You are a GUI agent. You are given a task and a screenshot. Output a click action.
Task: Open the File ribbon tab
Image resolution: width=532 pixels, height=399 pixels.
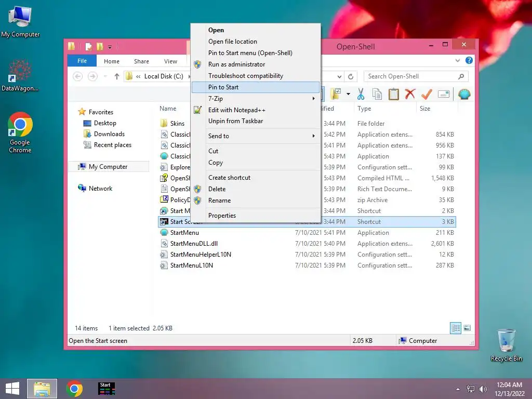(x=82, y=61)
